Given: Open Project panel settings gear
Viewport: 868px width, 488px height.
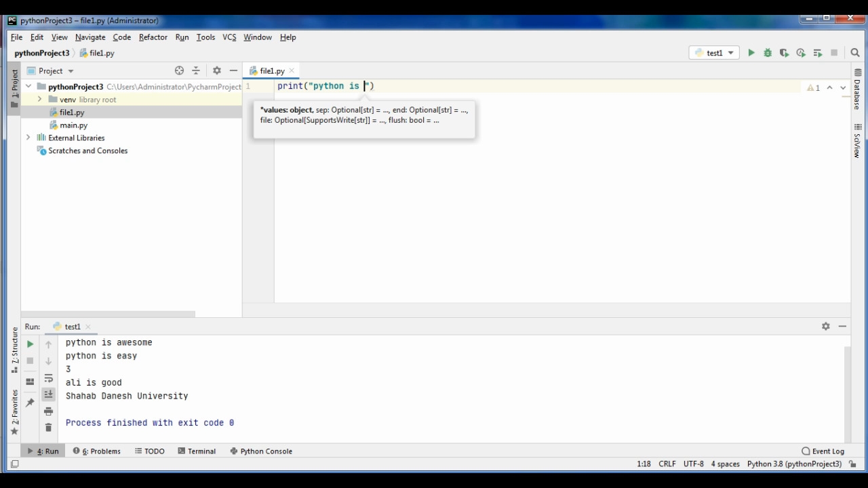Looking at the screenshot, I should click(217, 70).
